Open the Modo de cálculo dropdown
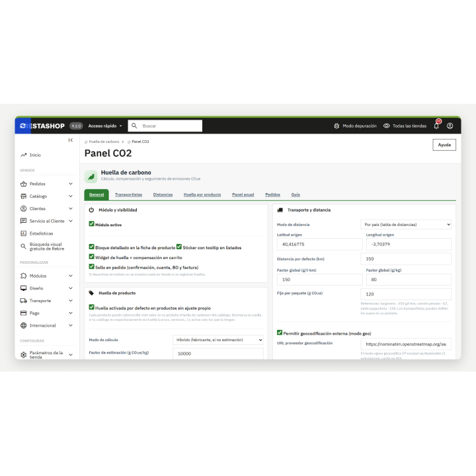Image resolution: width=476 pixels, height=476 pixels. [x=218, y=340]
